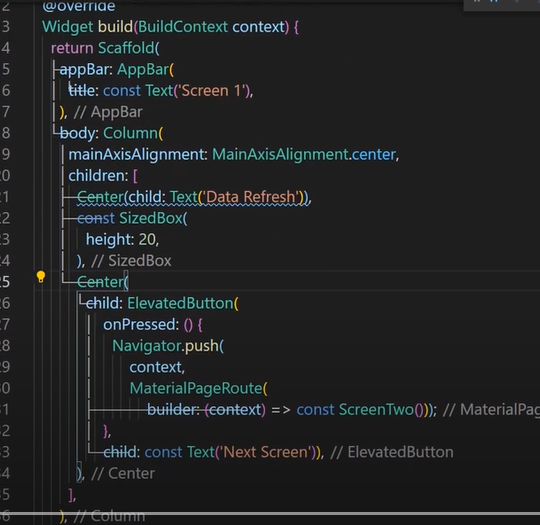Viewport: 540px width, 525px height.
Task: Click the '// AppBar' closing comment
Action: (108, 112)
